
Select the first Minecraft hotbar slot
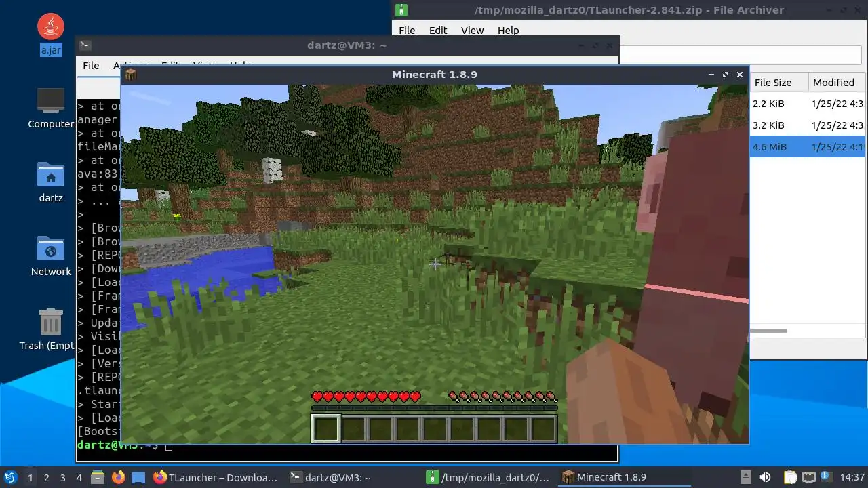coord(325,428)
